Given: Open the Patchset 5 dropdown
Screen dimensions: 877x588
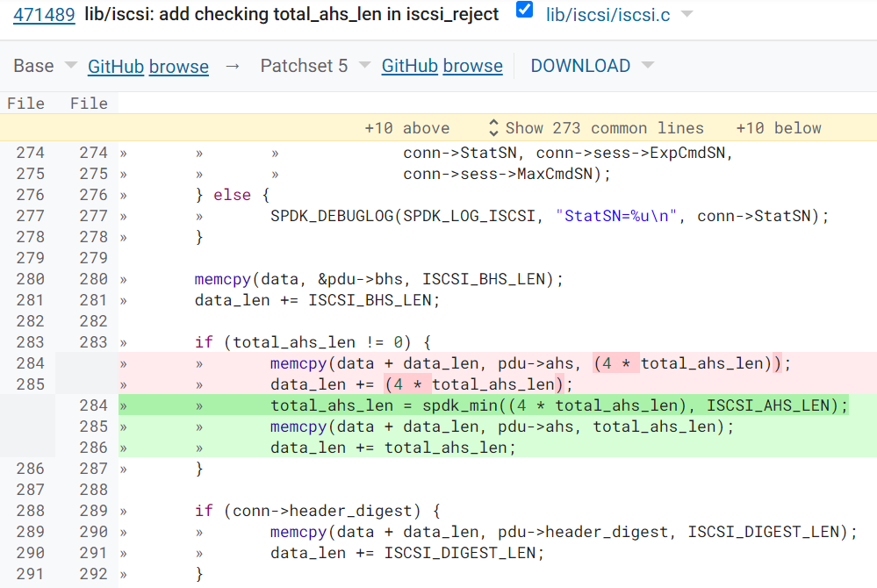Looking at the screenshot, I should click(x=315, y=66).
